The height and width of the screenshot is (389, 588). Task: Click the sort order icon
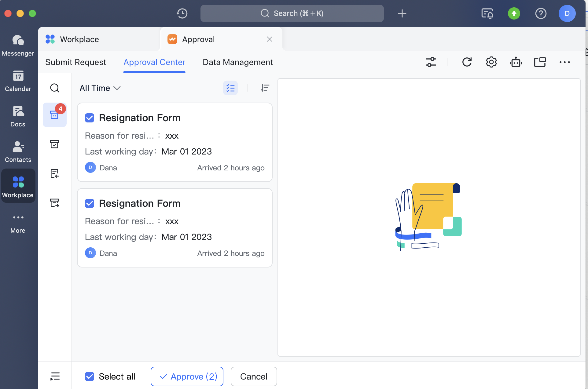click(x=265, y=88)
